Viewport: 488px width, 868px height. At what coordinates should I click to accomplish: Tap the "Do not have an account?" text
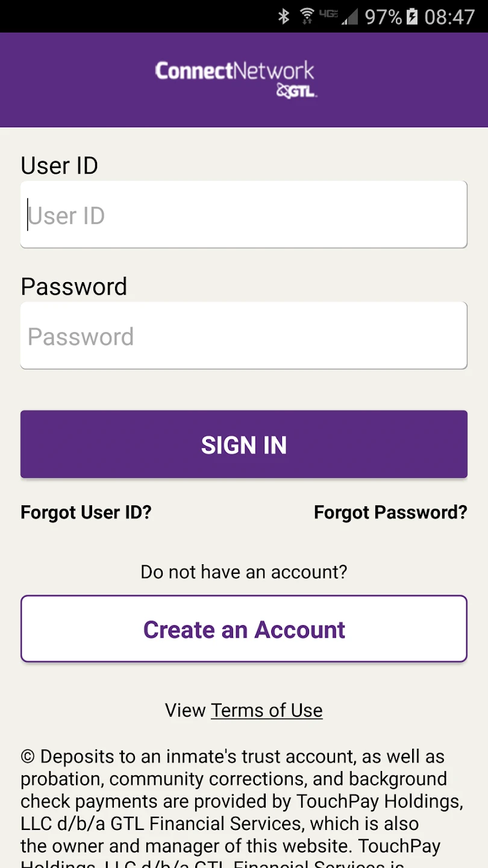pos(243,571)
